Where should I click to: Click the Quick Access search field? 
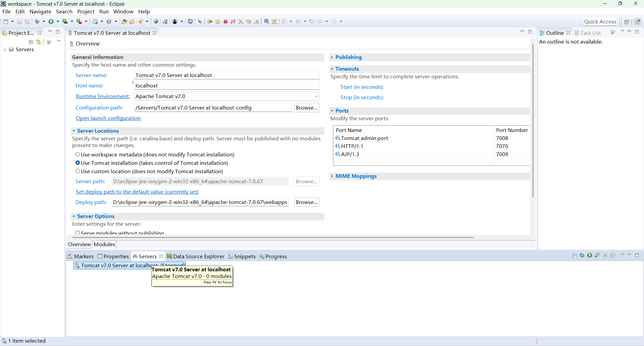(600, 22)
